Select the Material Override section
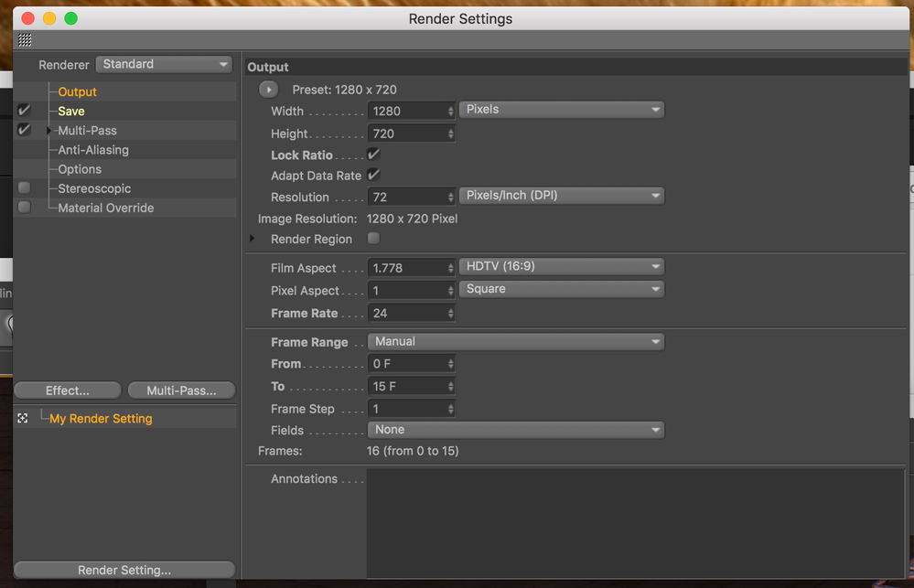This screenshot has width=914, height=588. 106,208
